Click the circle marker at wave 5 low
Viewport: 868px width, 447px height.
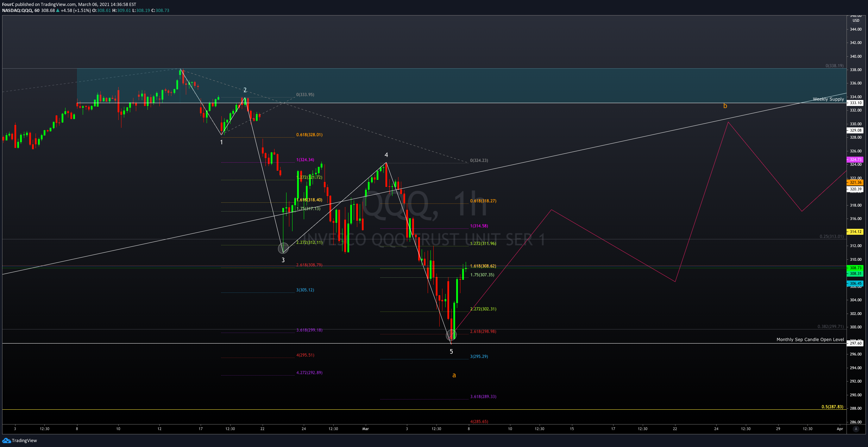451,335
